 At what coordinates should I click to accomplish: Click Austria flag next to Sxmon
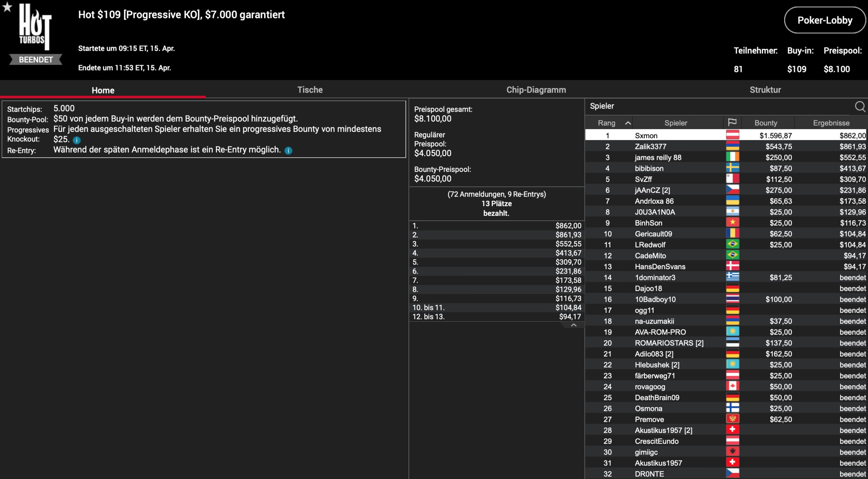[x=732, y=135]
